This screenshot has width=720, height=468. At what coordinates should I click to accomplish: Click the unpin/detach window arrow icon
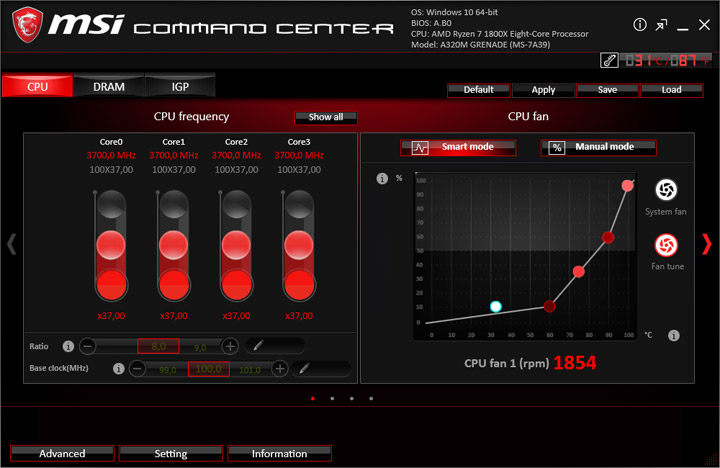(x=661, y=25)
